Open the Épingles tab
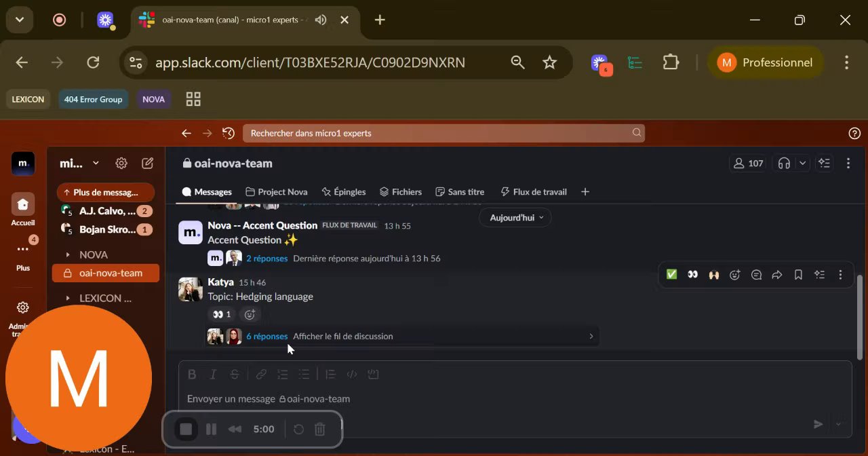The image size is (868, 456). 343,192
